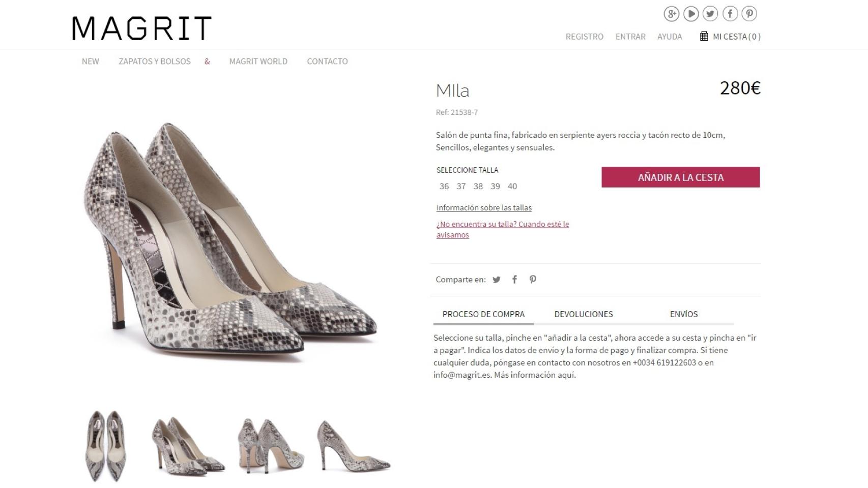Click the YouTube play icon in header
This screenshot has height=488, width=868.
click(691, 14)
